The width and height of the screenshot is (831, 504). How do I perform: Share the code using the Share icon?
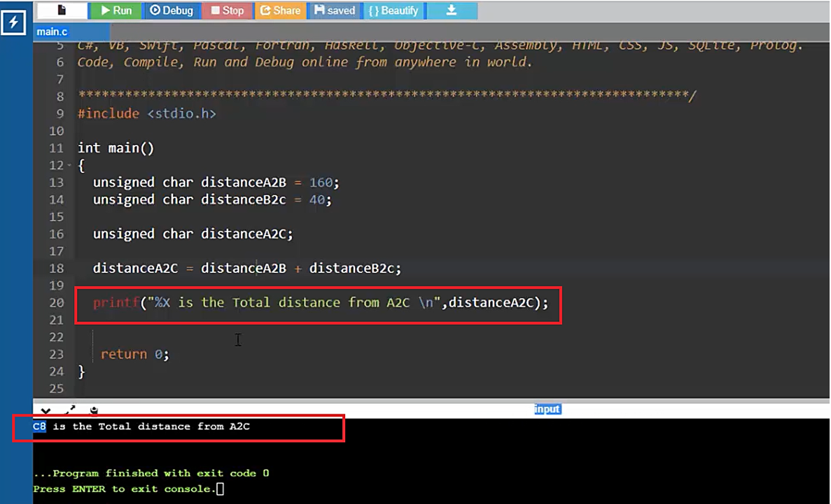click(280, 10)
